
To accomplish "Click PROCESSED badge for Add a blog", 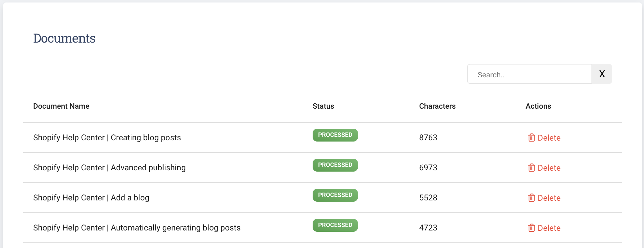I will coord(335,195).
